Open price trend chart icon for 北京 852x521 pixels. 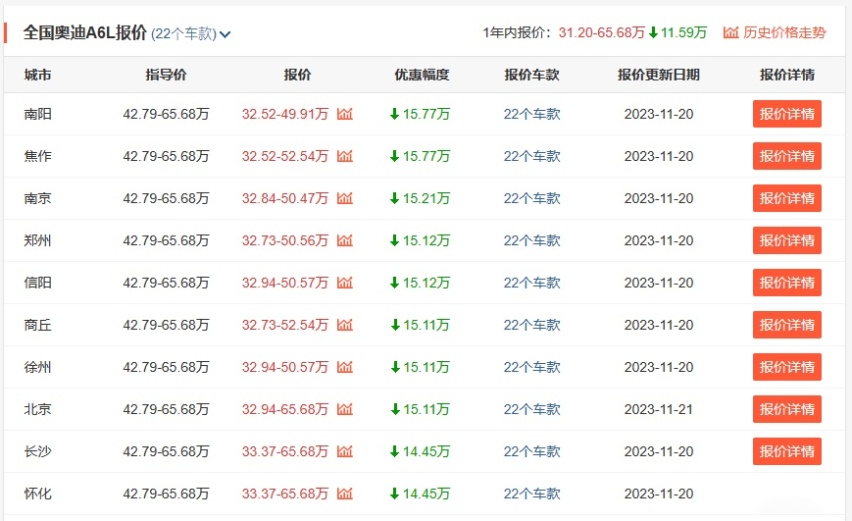(x=344, y=409)
